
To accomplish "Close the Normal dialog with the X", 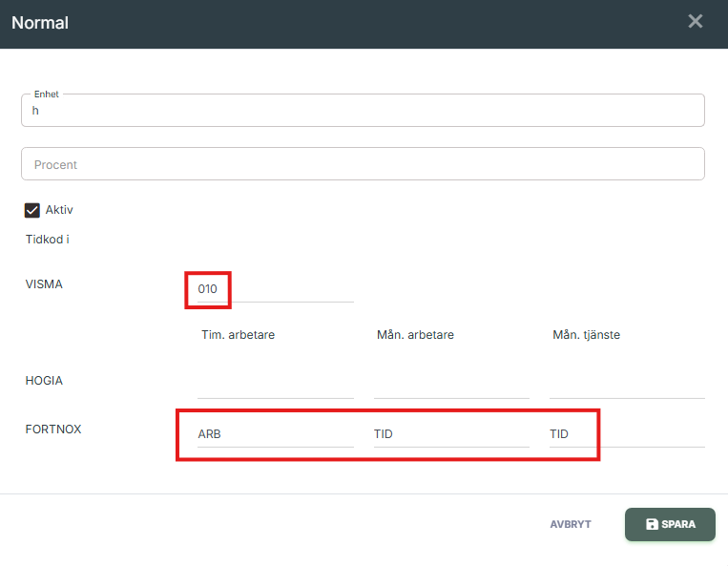I will (x=695, y=21).
